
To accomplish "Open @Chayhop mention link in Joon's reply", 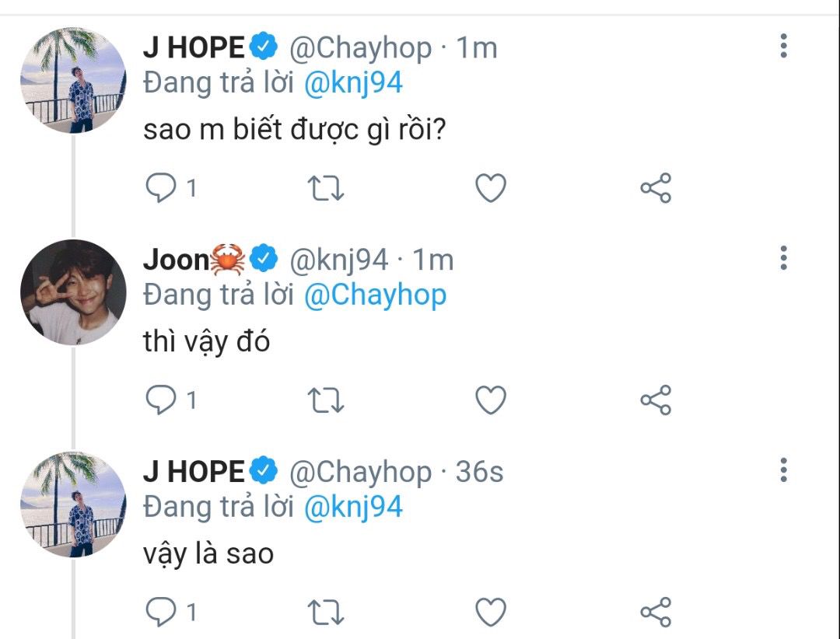I will (375, 295).
